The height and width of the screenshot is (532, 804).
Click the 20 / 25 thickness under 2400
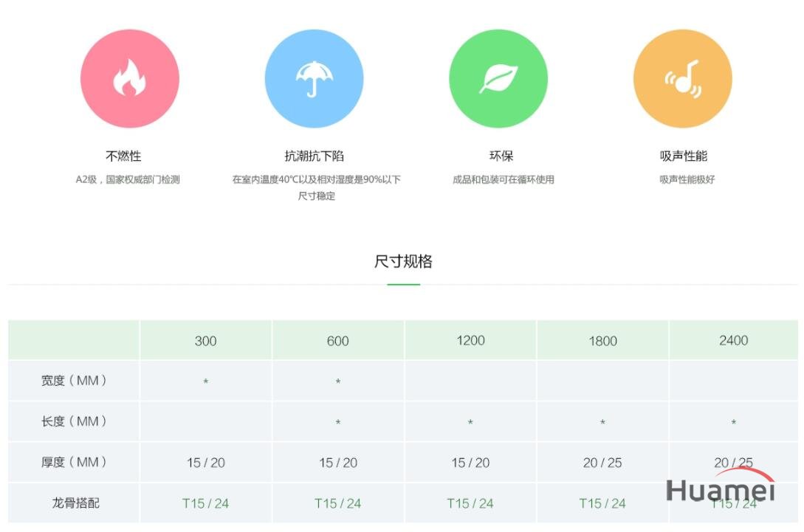click(x=734, y=463)
